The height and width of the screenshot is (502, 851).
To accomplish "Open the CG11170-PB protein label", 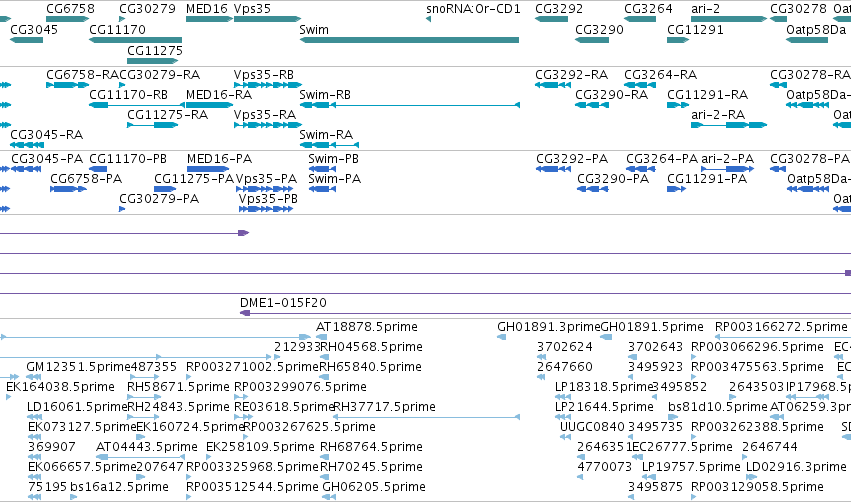I will click(128, 158).
